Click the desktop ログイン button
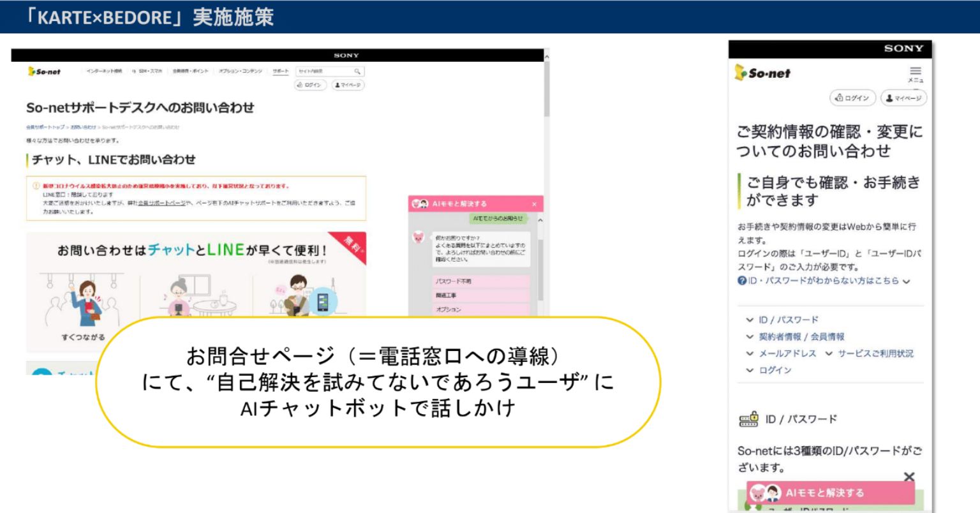This screenshot has height=513, width=980. (310, 85)
